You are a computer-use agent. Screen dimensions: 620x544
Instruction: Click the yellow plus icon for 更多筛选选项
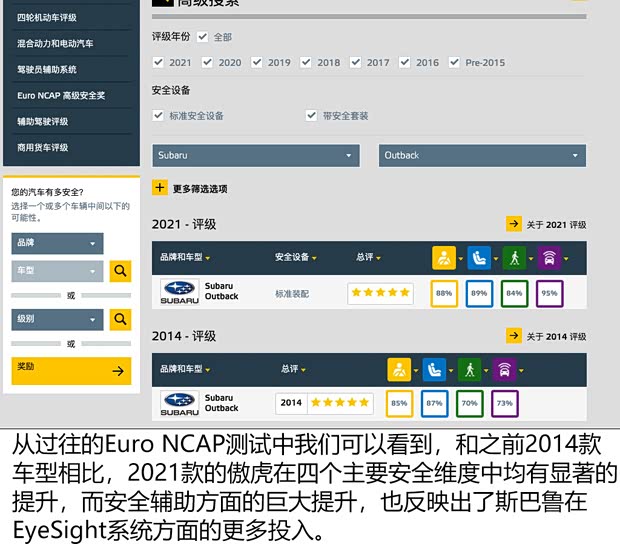160,187
